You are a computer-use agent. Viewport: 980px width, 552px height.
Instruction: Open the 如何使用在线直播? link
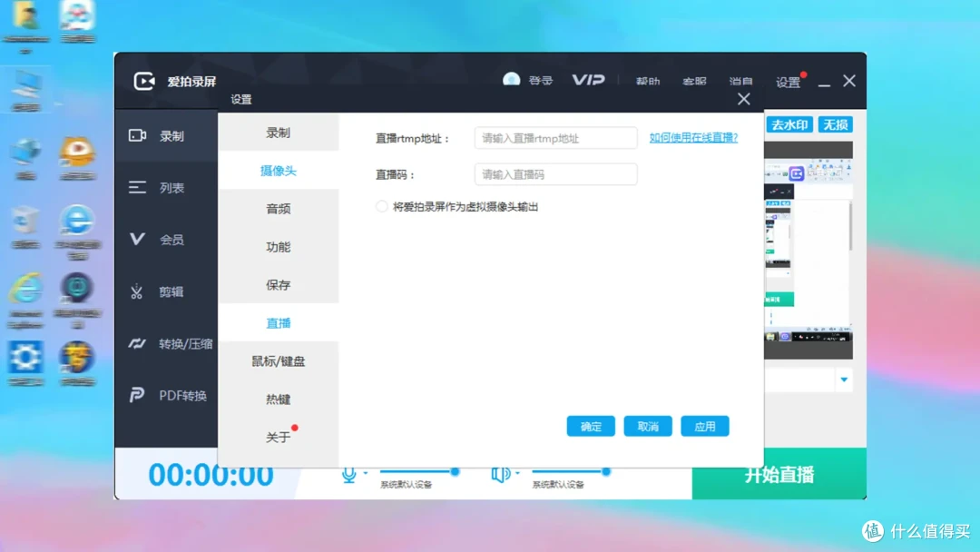pos(693,137)
